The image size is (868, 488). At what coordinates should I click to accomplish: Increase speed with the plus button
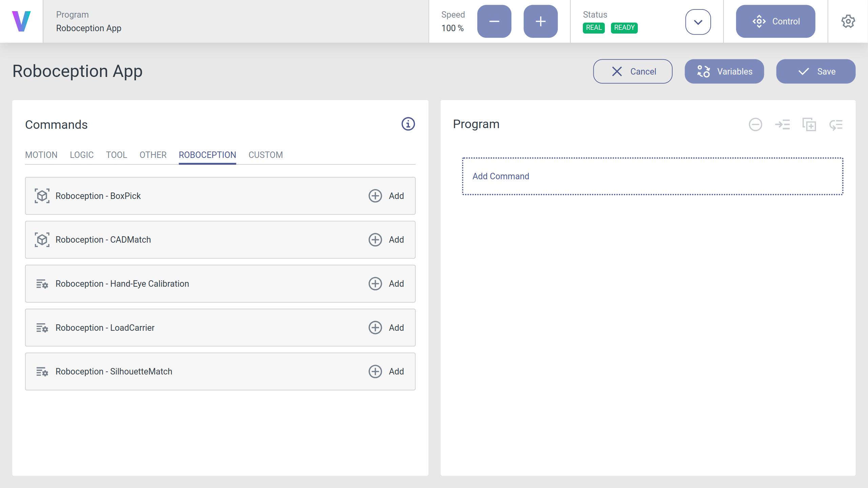(x=540, y=21)
